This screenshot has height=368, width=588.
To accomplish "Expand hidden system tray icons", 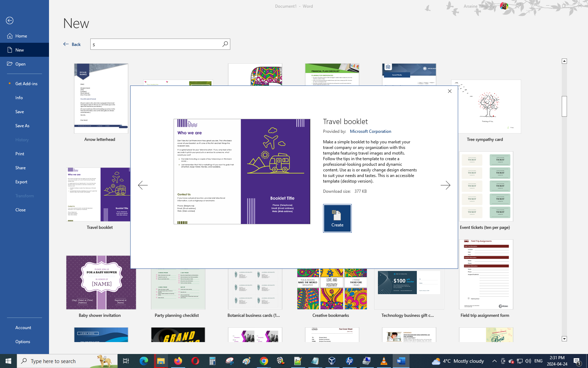I will pos(494,361).
